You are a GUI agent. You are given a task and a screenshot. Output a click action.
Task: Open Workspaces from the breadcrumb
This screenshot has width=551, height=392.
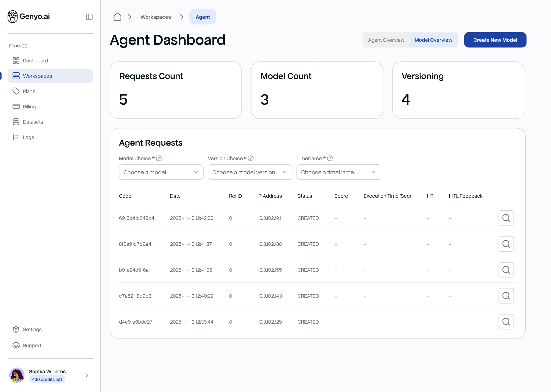click(156, 17)
